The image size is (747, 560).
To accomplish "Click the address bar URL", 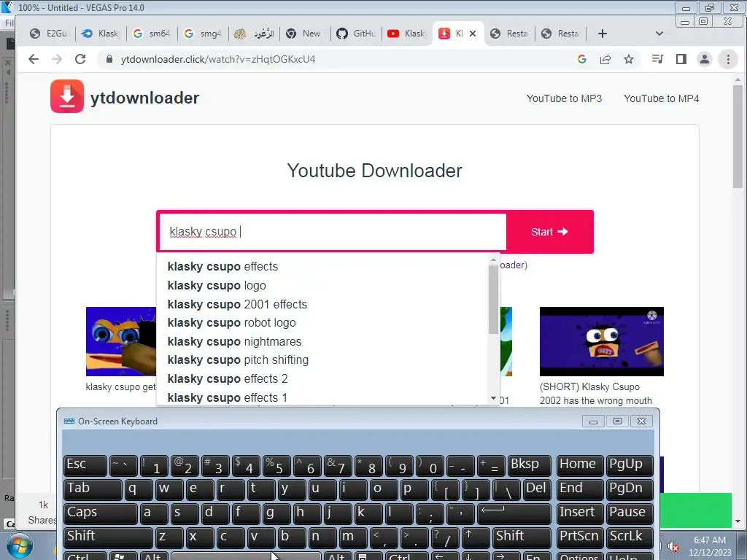I will point(217,59).
